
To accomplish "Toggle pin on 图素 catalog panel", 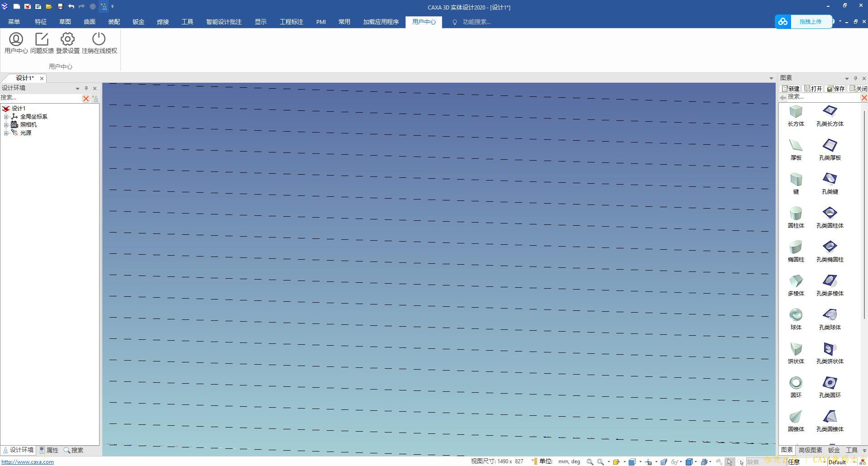I will click(x=855, y=78).
